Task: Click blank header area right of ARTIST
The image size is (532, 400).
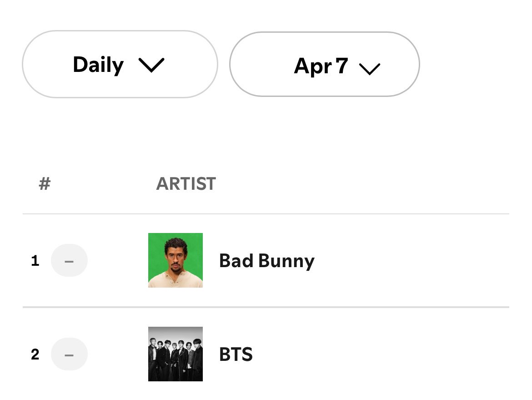Action: (x=364, y=184)
